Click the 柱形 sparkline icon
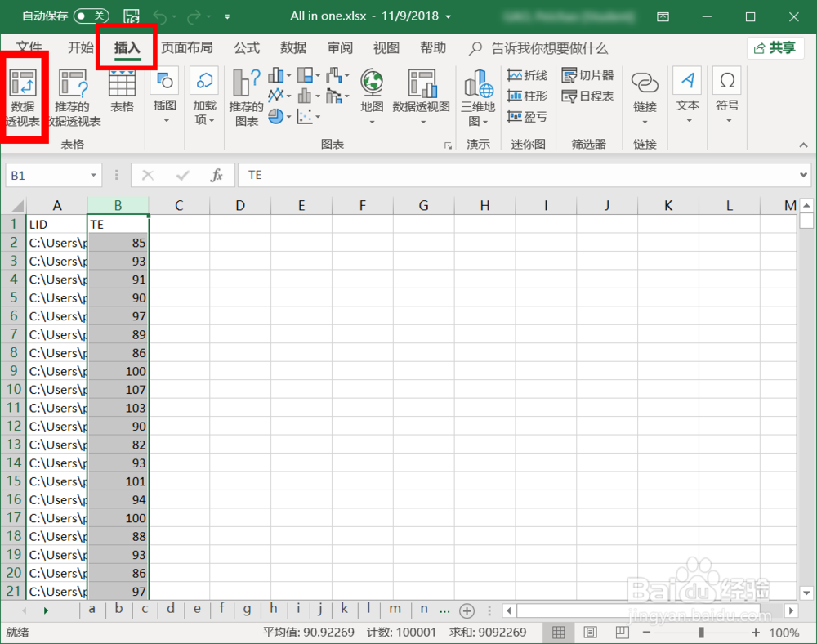Viewport: 817px width, 644px height. pyautogui.click(x=527, y=94)
